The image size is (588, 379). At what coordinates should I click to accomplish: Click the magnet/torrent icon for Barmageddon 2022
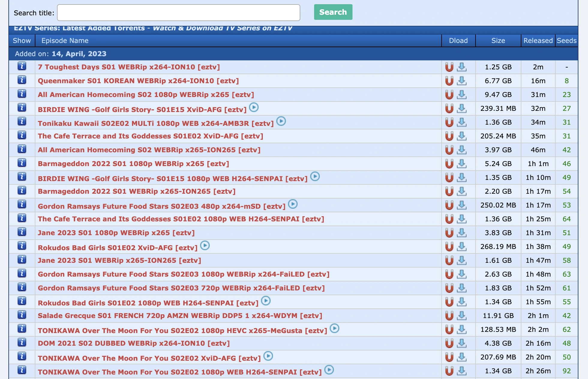[x=449, y=164]
